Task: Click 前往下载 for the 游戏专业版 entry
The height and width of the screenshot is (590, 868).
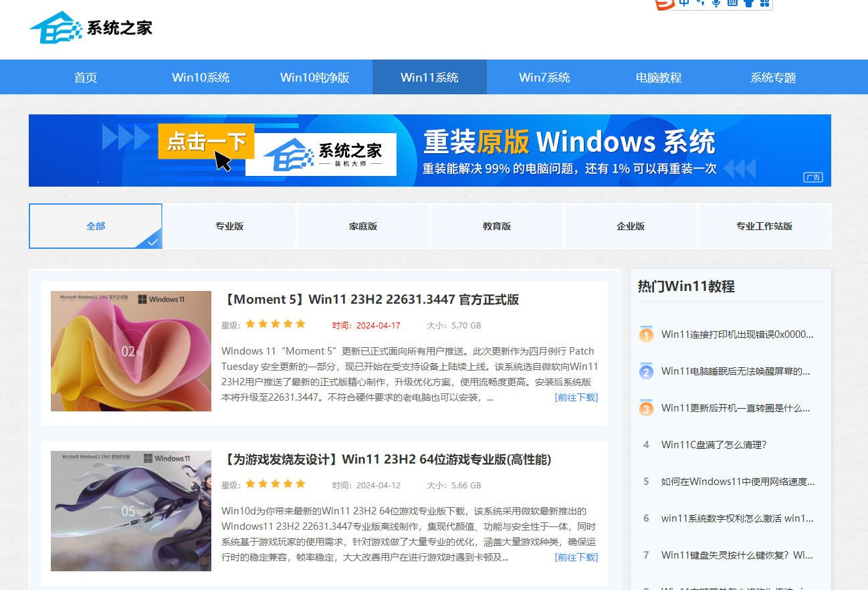Action: (x=576, y=557)
